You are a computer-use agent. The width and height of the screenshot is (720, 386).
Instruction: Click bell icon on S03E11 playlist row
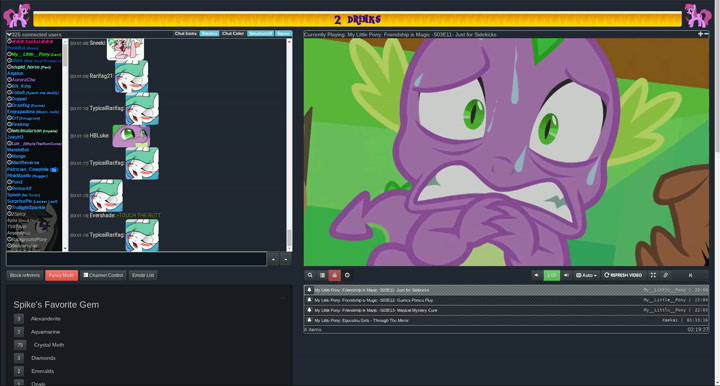coord(309,290)
